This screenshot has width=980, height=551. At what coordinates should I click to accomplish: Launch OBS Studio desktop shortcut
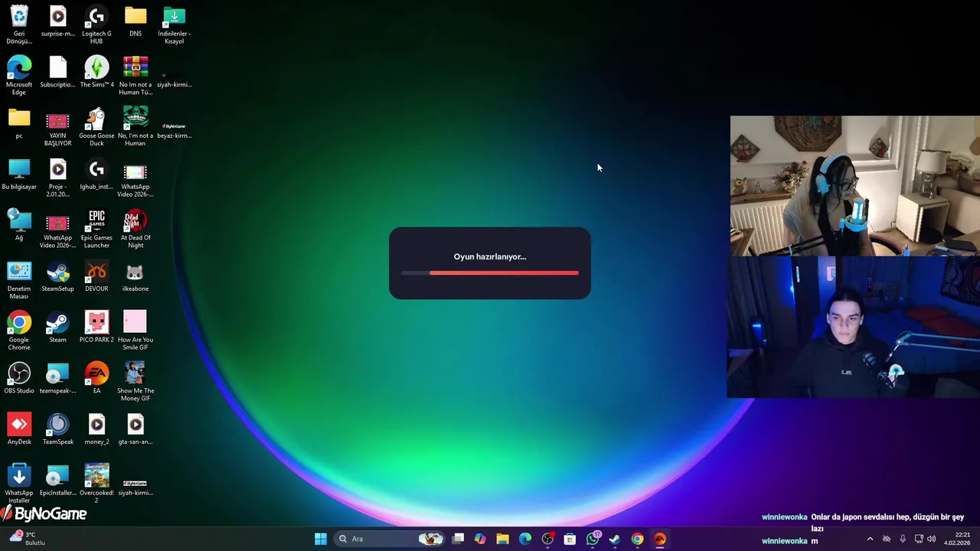coord(19,379)
